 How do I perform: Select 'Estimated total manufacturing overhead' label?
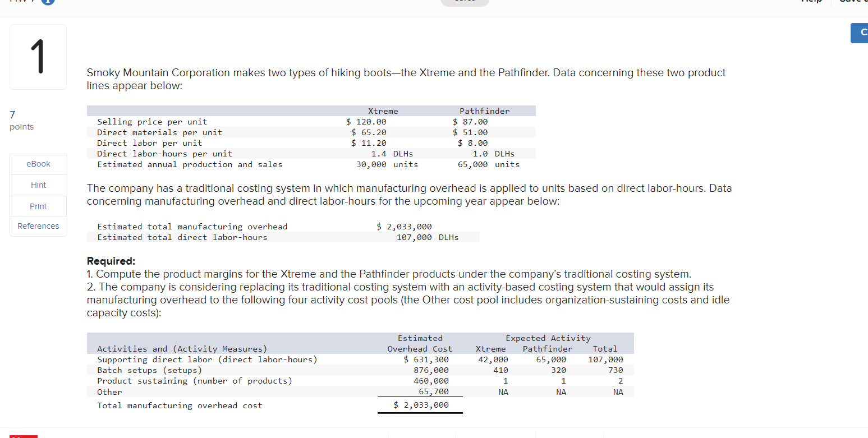coord(192,227)
